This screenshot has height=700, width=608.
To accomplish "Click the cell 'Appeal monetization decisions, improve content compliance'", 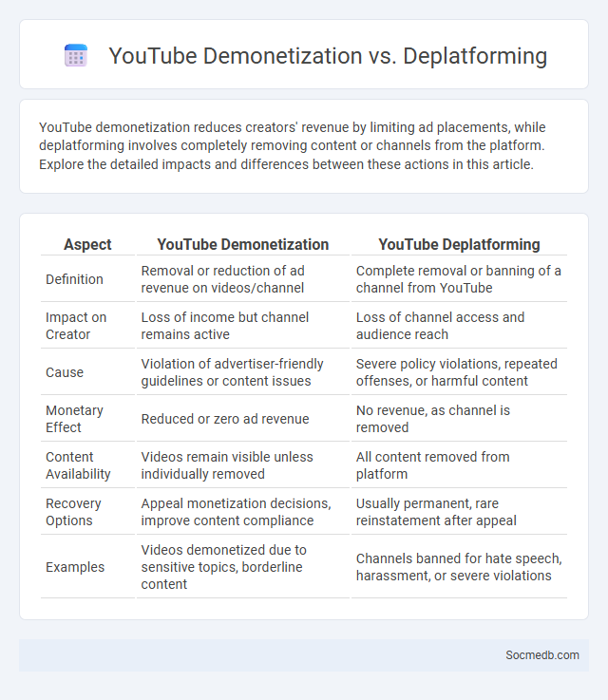I will pos(243,512).
